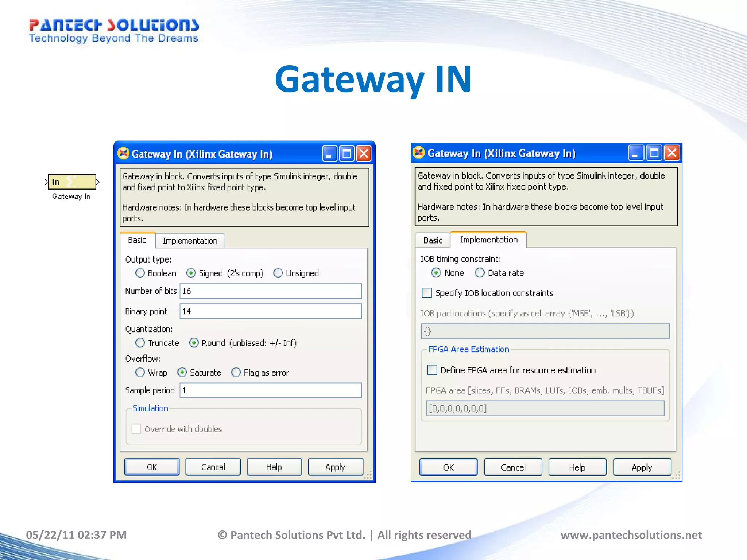The width and height of the screenshot is (747, 560).
Task: Set overflow to Saturate
Action: click(182, 372)
